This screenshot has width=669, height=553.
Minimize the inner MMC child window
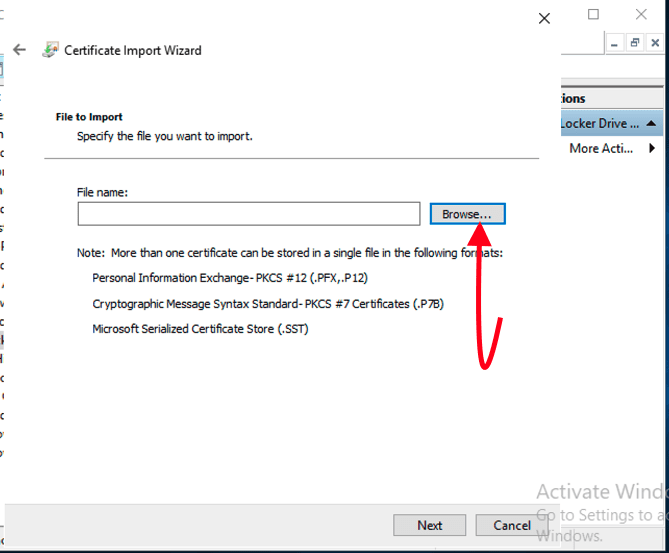pos(614,43)
